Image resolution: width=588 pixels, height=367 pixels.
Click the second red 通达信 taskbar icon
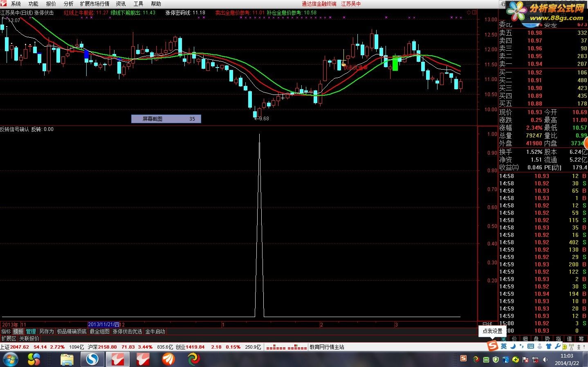click(143, 359)
